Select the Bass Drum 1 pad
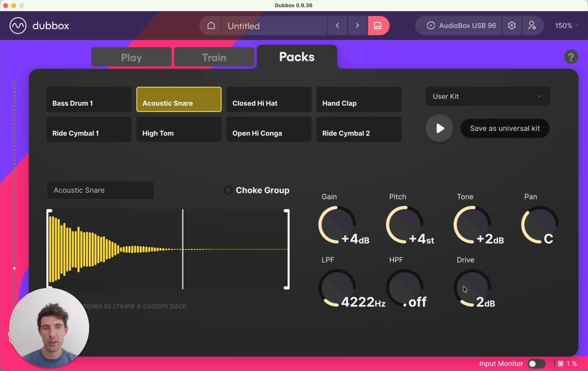588x371 pixels. pyautogui.click(x=89, y=99)
